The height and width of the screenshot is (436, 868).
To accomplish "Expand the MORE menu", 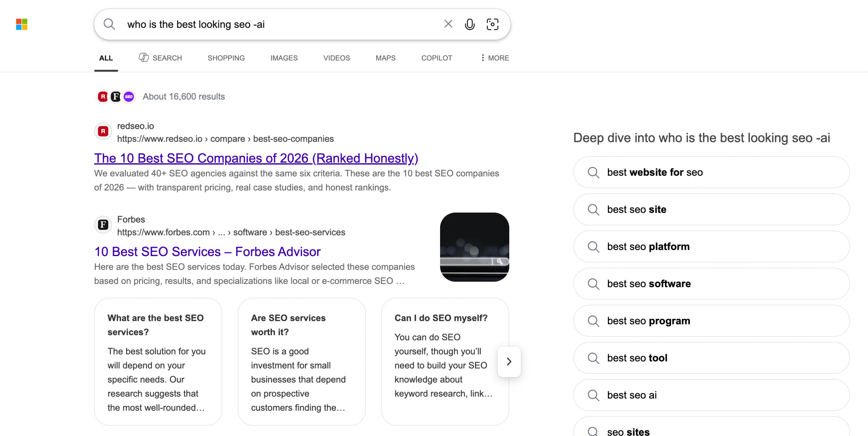I will (x=495, y=58).
